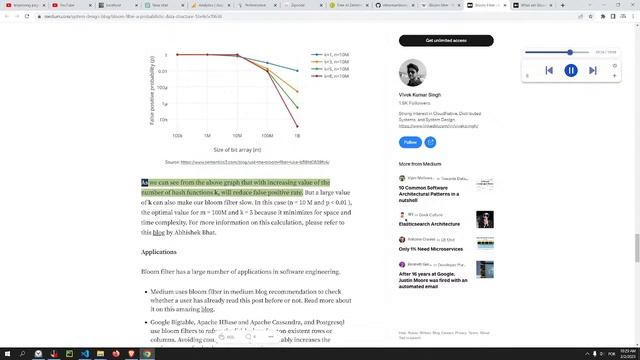The image size is (640, 360).
Task: Reload the current page
Action: click(27, 16)
